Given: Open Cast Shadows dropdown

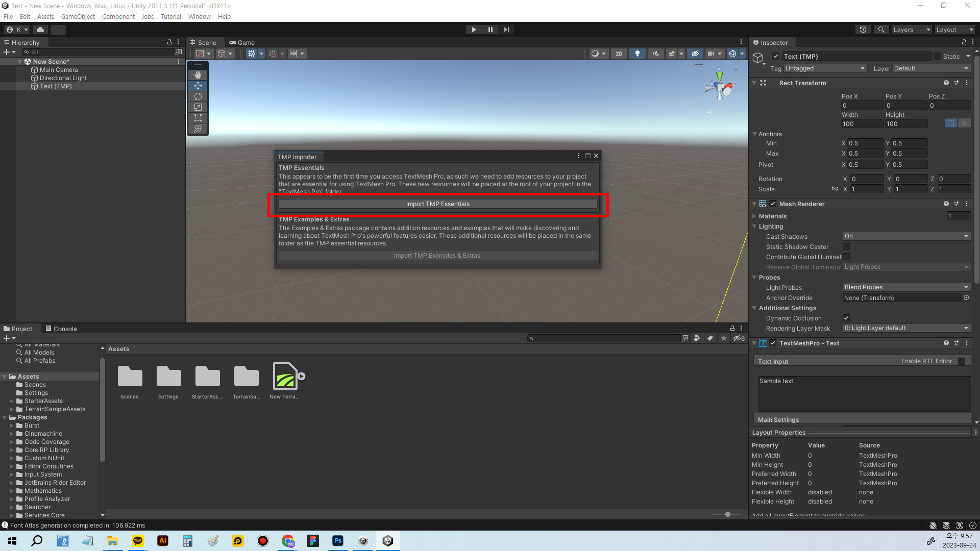Looking at the screenshot, I should pos(906,236).
